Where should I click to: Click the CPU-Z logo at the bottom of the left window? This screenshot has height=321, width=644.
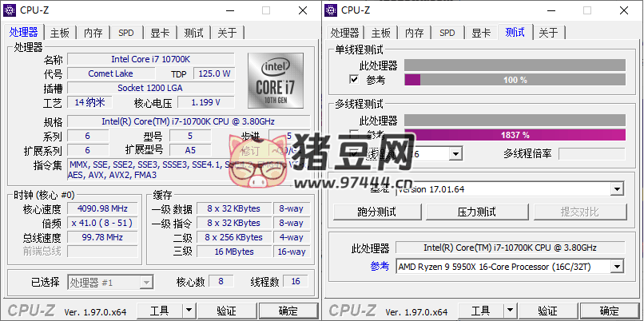pyautogui.click(x=32, y=311)
